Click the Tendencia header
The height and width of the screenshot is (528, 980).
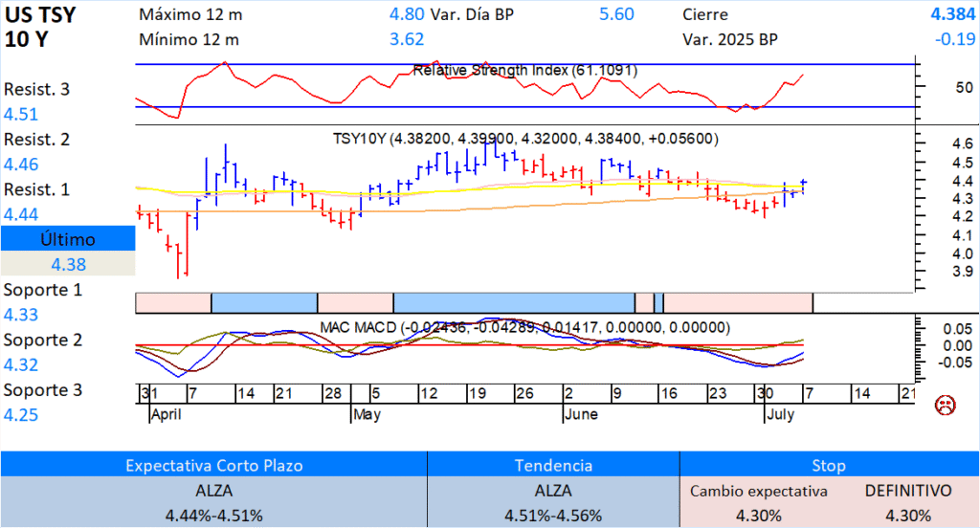coord(553,466)
